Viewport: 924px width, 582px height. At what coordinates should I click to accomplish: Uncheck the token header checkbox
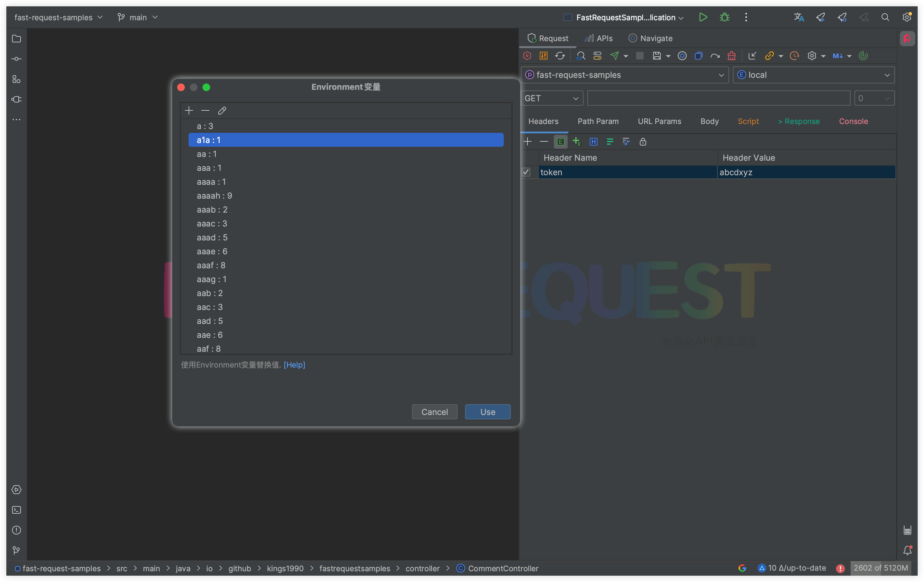526,172
